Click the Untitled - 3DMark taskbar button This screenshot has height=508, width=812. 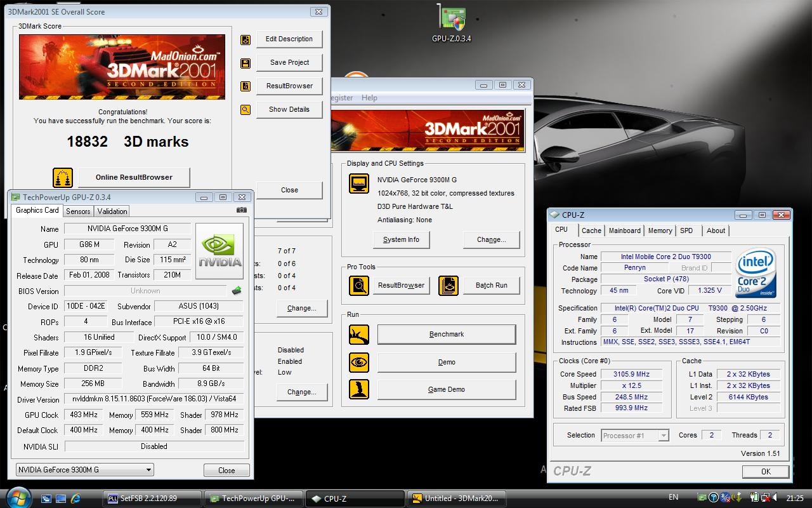coord(457,498)
